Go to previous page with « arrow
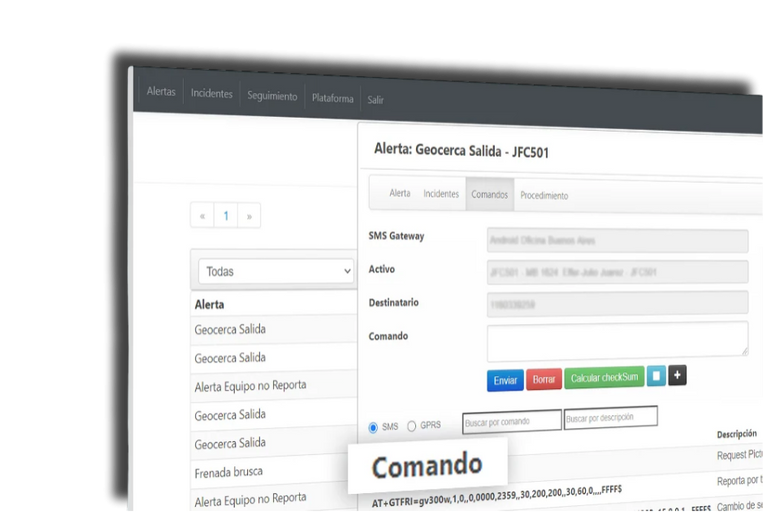Image resolution: width=772 pixels, height=515 pixels. pos(203,216)
